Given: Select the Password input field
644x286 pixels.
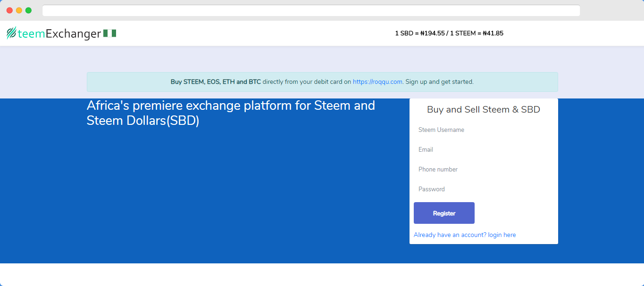Looking at the screenshot, I should tap(484, 189).
